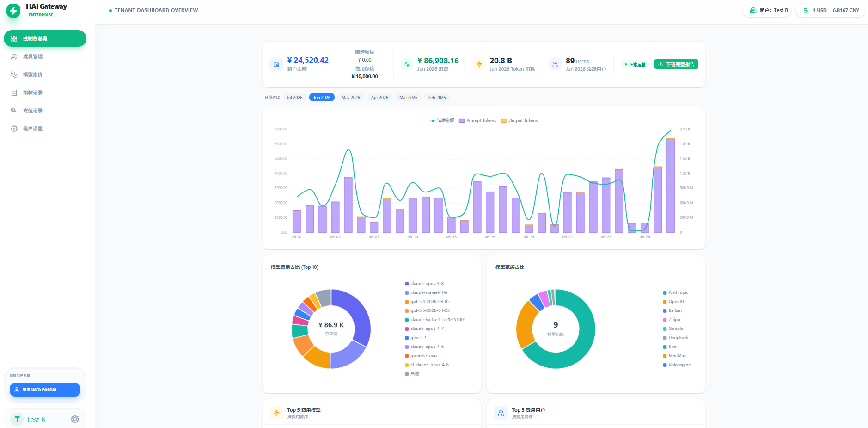Switch to the Feb 2026 month tab
Viewport: 868px width, 428px height.
coord(437,98)
